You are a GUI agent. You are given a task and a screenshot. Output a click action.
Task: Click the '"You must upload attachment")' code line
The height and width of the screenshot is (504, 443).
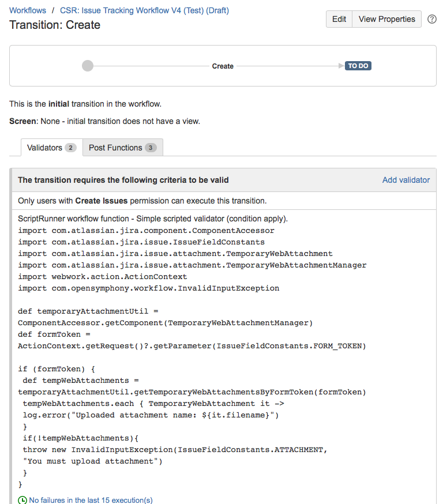[93, 461]
